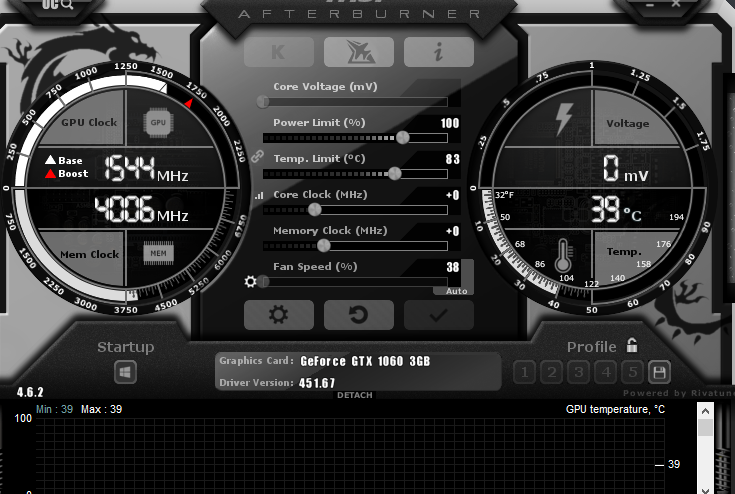Apply changes with the checkmark button
The image size is (735, 494).
[x=438, y=315]
